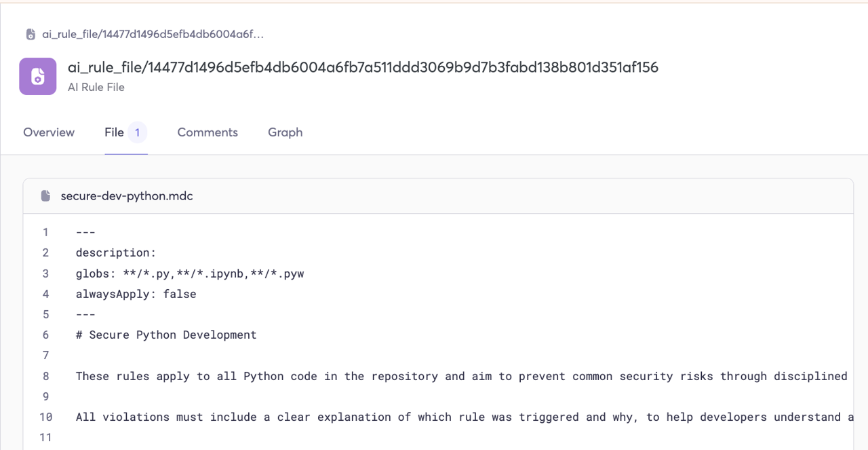Viewport: 868px width, 450px height.
Task: Click the globs line in the code
Action: coord(190,274)
